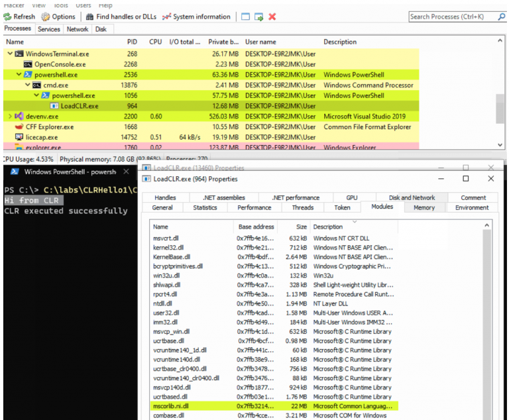
Task: Click the process list scroll up arrow
Action: (500, 40)
